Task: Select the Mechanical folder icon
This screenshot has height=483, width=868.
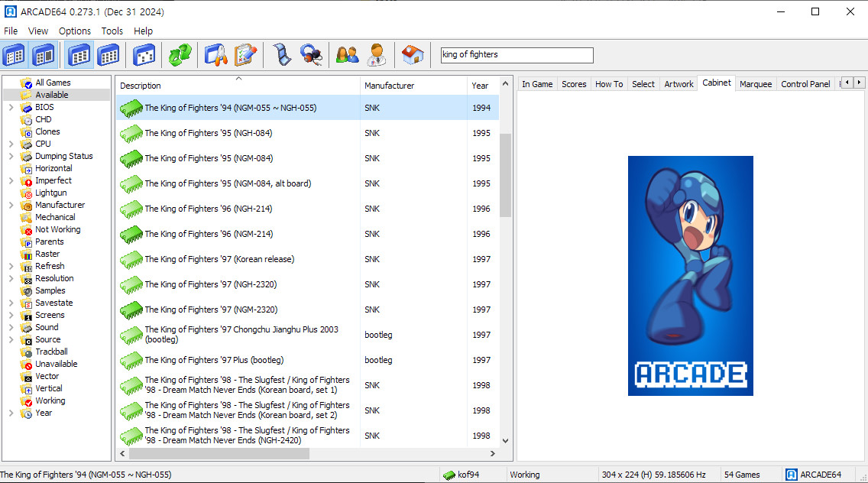Action: pos(26,217)
